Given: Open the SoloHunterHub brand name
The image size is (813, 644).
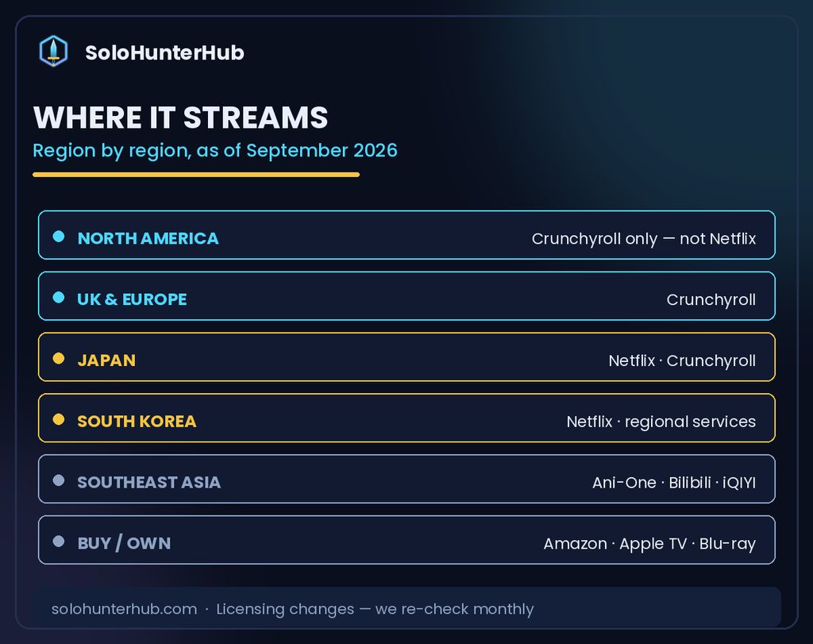Looking at the screenshot, I should point(164,52).
